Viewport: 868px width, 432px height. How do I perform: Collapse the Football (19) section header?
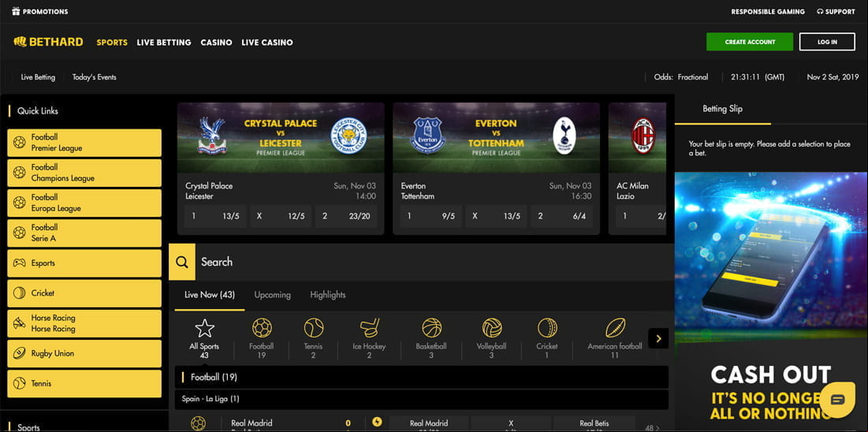pos(421,377)
